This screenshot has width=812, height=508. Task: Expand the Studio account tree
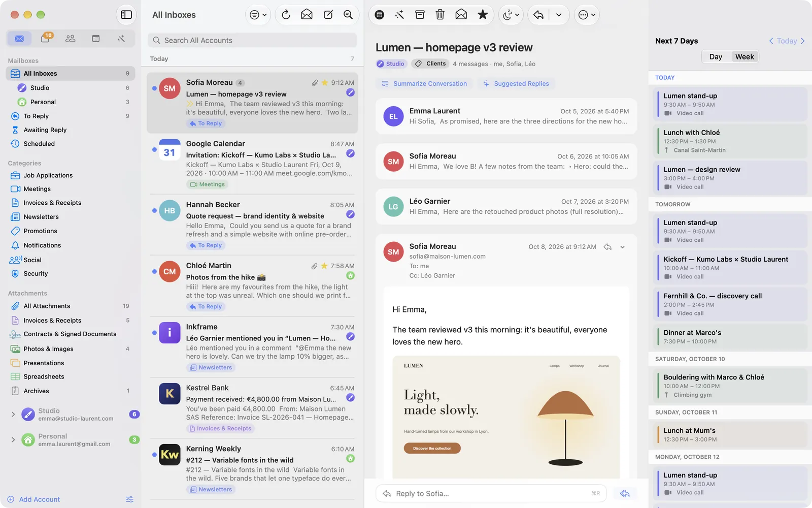[x=13, y=415]
